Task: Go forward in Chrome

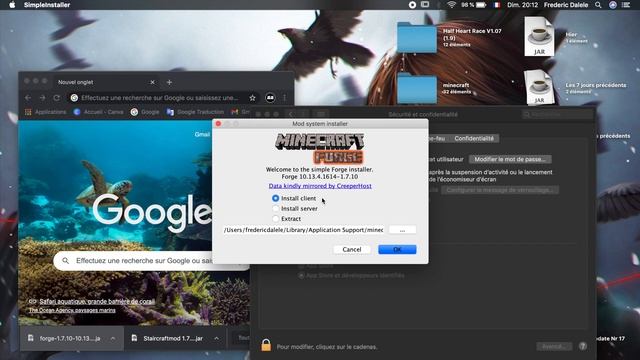Action: 42,98
